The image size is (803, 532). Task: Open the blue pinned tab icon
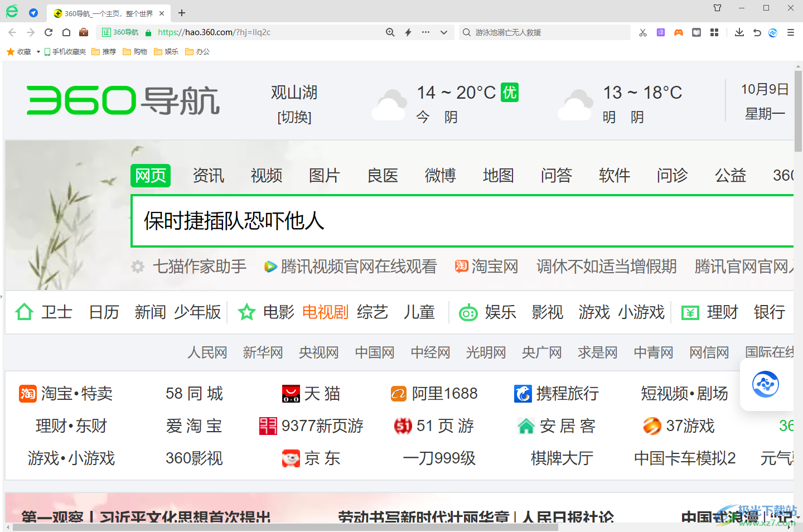pos(33,13)
